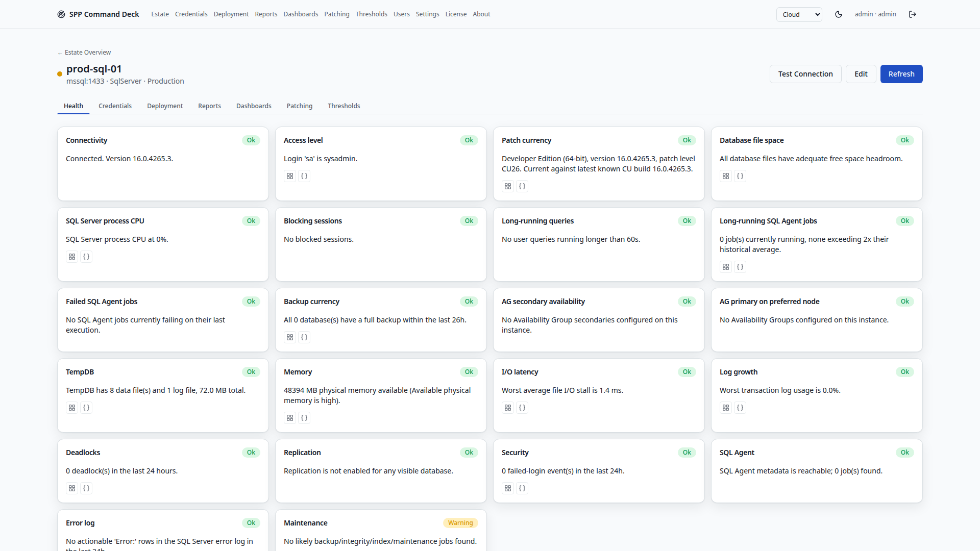Go back to Estate Overview
The height and width of the screenshot is (551, 980).
tap(84, 53)
